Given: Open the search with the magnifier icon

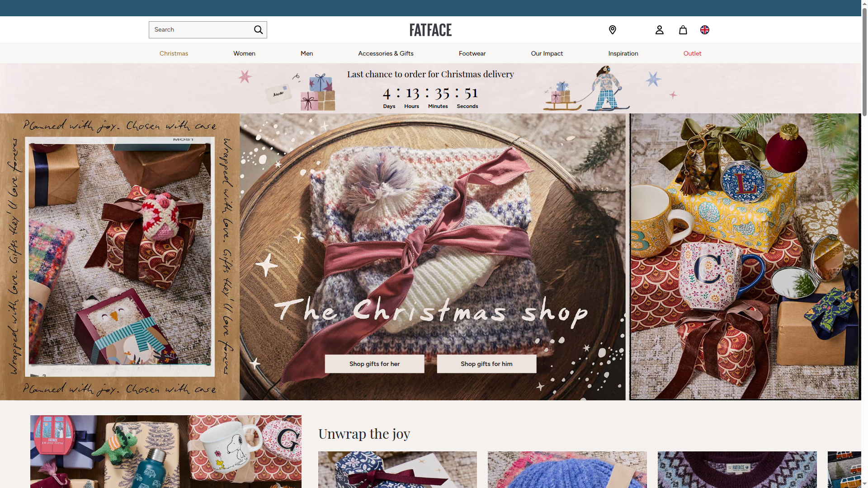Looking at the screenshot, I should coord(258,29).
